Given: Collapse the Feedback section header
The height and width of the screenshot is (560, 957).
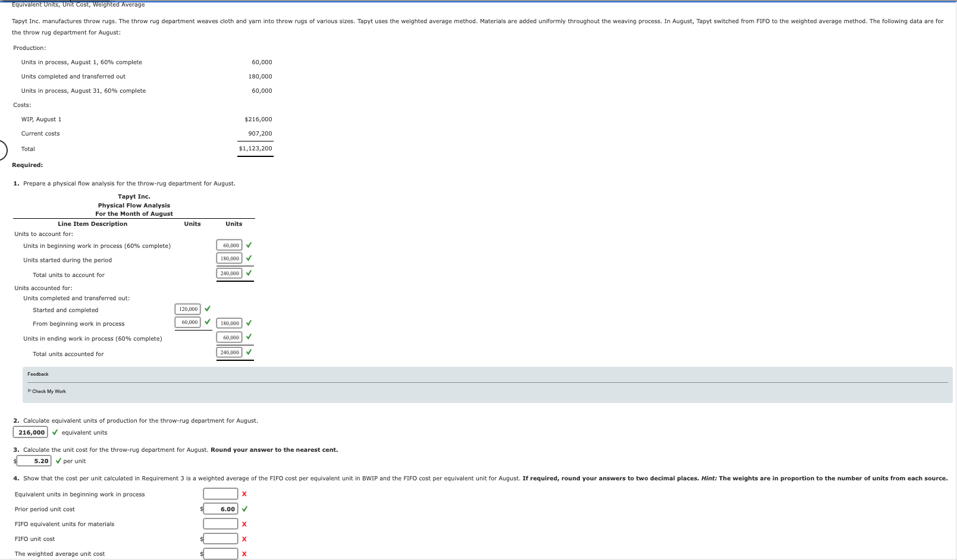Looking at the screenshot, I should 37,374.
